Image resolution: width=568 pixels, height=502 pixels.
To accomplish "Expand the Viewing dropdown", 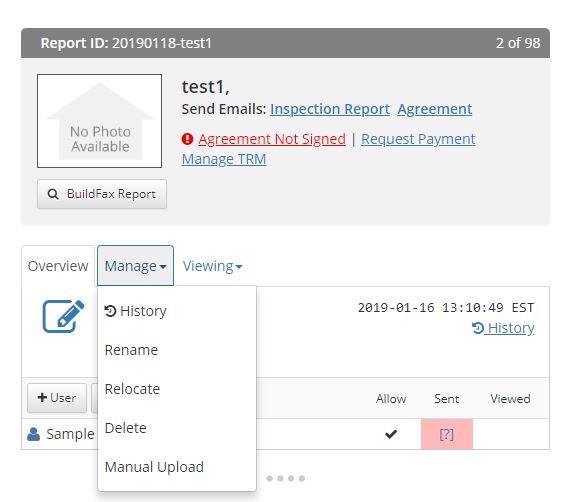I will pos(212,266).
